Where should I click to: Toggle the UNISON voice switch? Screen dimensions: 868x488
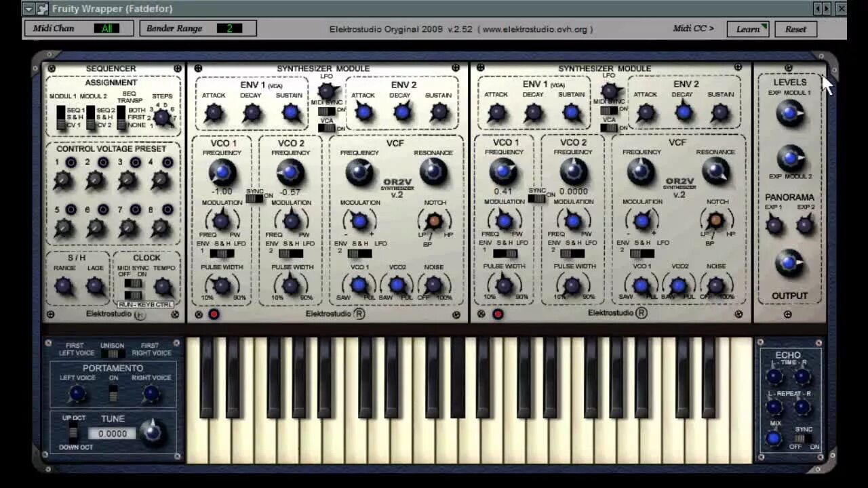[x=113, y=354]
